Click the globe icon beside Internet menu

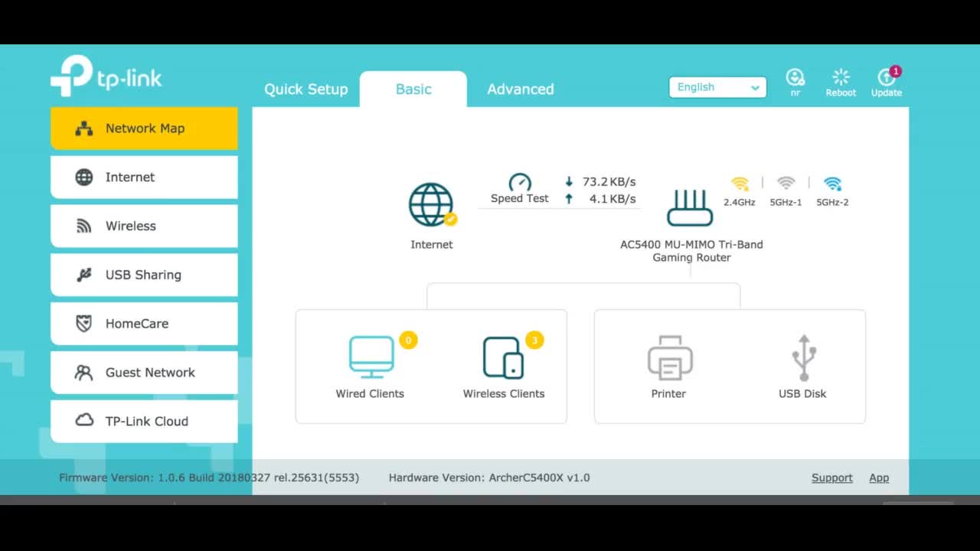click(84, 178)
